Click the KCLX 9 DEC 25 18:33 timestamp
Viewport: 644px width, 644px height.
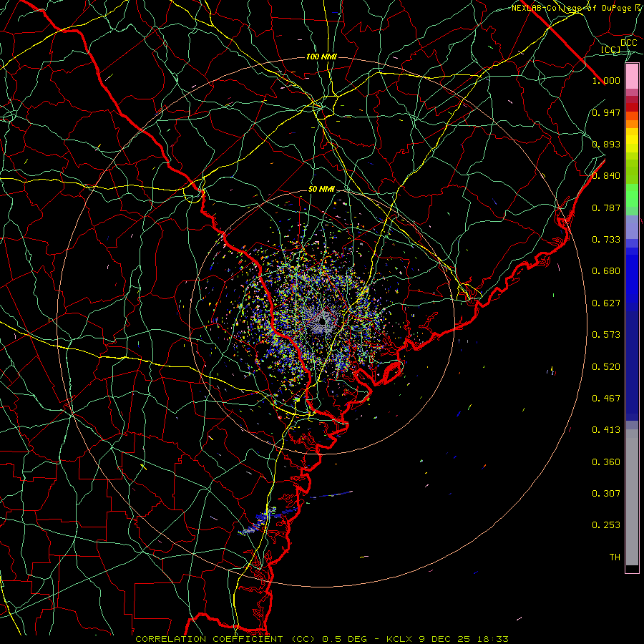point(447,639)
